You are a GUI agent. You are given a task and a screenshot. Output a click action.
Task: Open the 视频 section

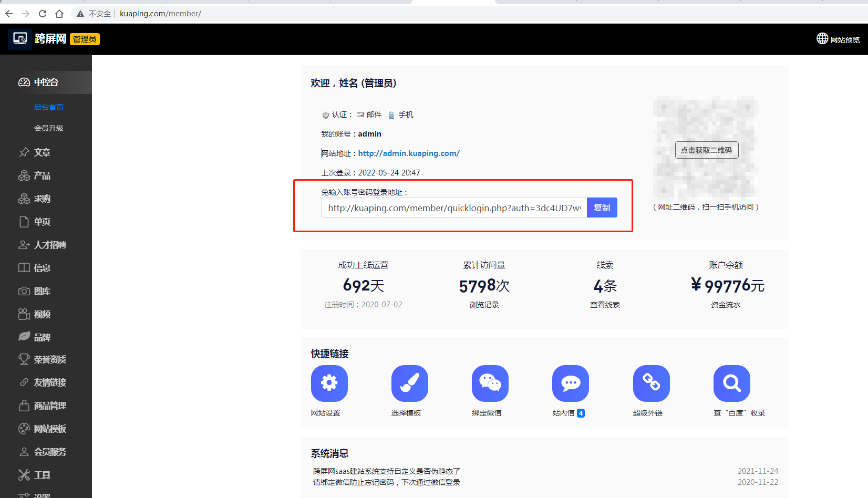click(42, 314)
